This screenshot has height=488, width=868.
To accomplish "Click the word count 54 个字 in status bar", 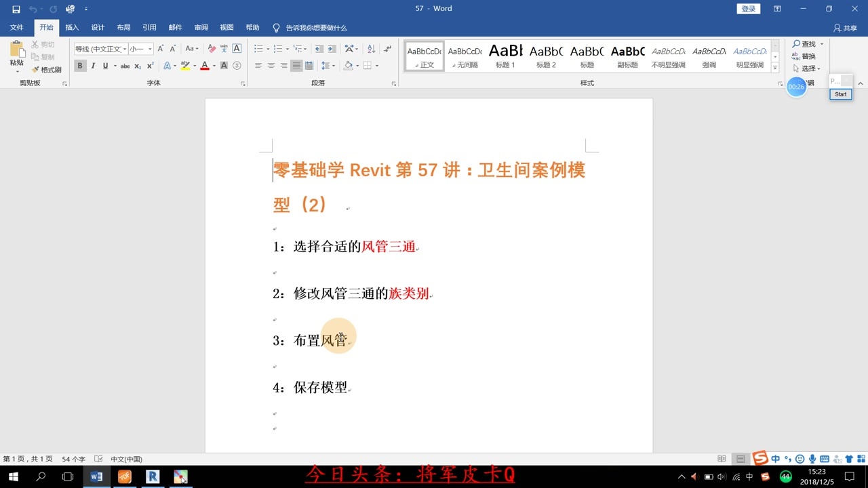I will tap(74, 459).
